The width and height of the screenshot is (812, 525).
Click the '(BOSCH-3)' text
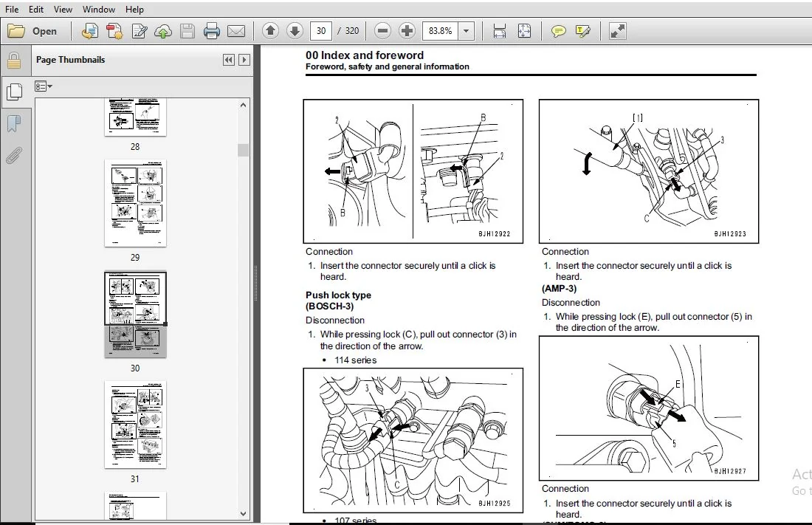(329, 306)
